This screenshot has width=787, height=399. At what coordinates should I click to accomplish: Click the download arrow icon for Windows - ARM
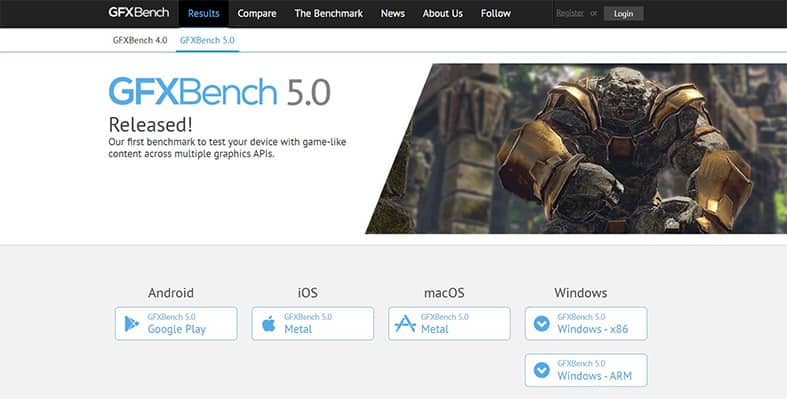pos(542,370)
